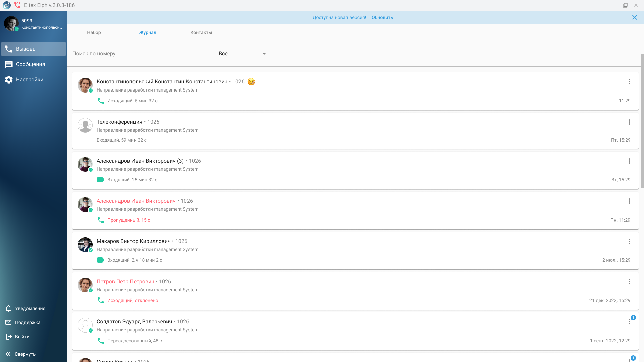This screenshot has height=362, width=644.
Task: Switch to the Набор tab
Action: point(94,32)
